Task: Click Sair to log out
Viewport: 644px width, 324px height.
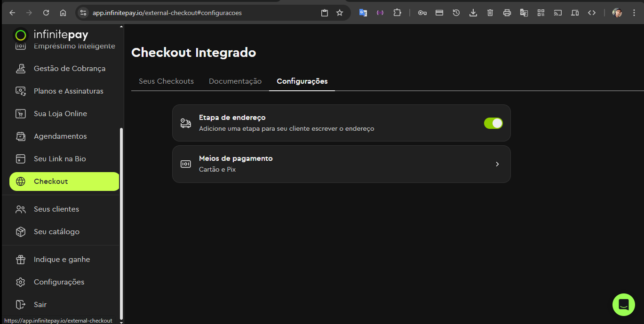Action: pos(40,305)
